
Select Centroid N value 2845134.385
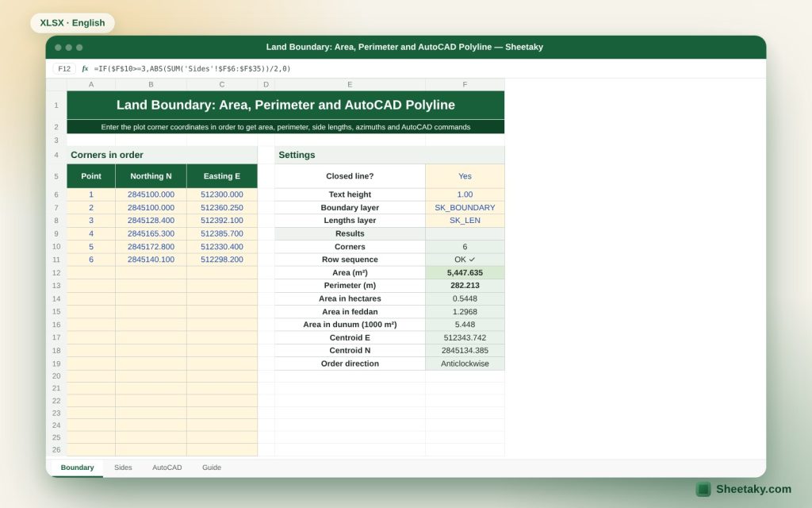pos(465,350)
